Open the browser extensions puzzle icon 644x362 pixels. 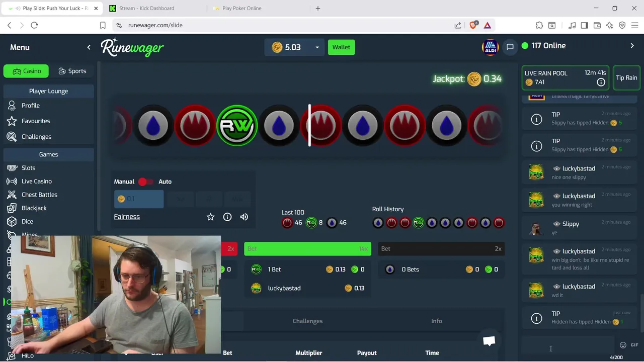point(539,25)
